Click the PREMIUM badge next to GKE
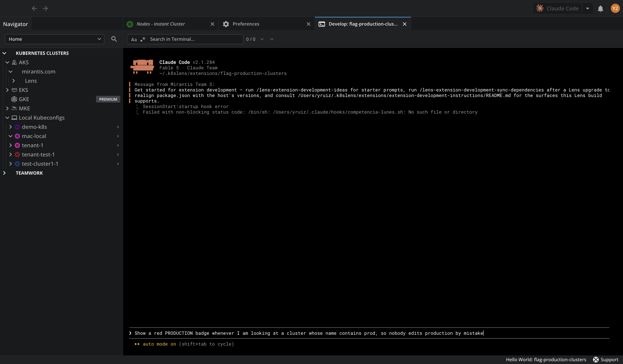This screenshot has width=623, height=364. 108,99
